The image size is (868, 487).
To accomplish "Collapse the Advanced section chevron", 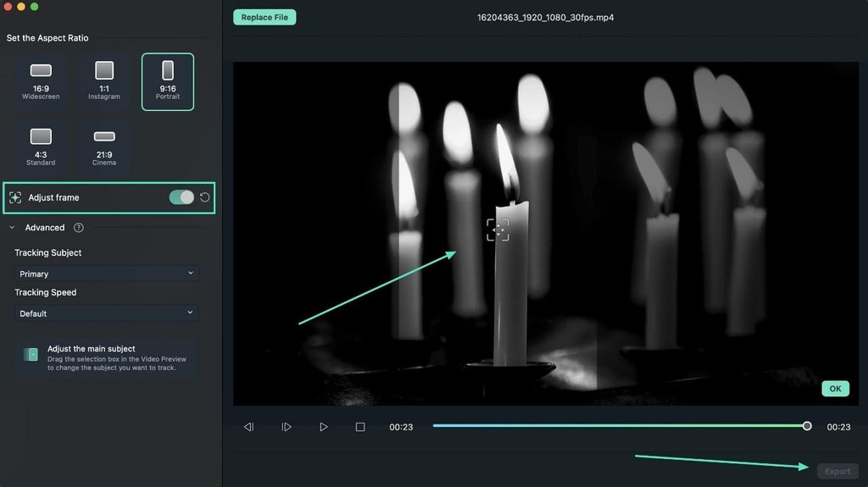I will click(12, 228).
